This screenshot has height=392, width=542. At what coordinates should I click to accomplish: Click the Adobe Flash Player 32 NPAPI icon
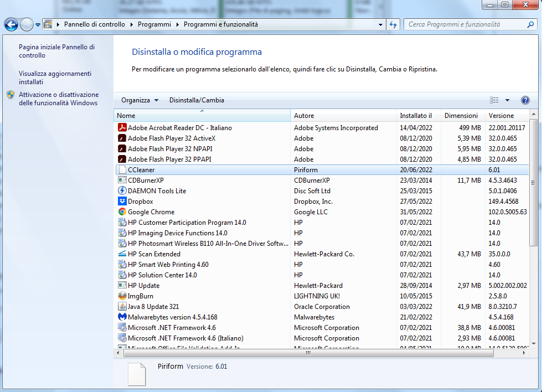(122, 148)
